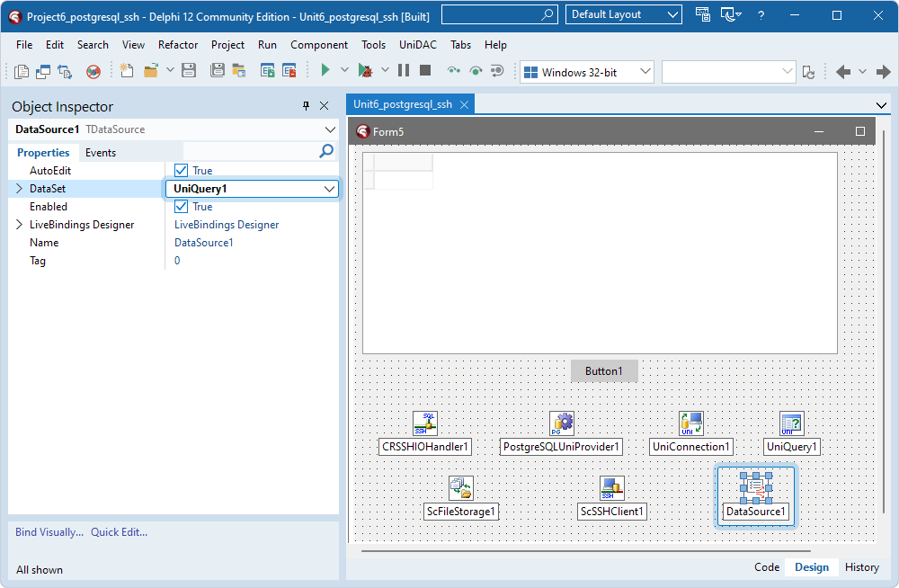This screenshot has height=588, width=899.
Task: Switch to the Events tab in Object Inspector
Action: [x=100, y=152]
